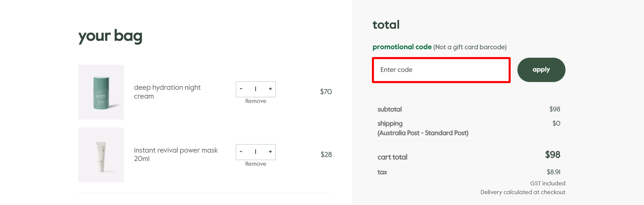Click the Enter code field
The width and height of the screenshot is (644, 205).
click(x=441, y=70)
